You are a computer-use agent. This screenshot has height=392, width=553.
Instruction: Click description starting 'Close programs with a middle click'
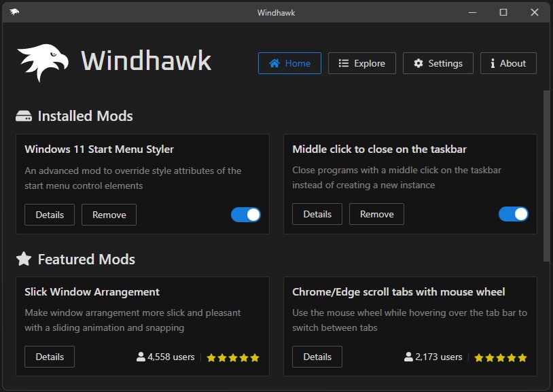[x=397, y=177]
